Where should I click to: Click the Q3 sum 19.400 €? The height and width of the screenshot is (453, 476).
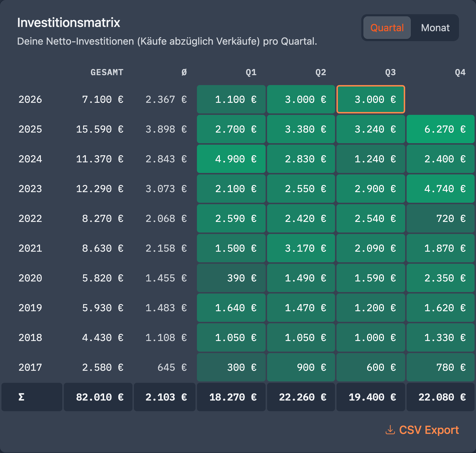click(370, 397)
